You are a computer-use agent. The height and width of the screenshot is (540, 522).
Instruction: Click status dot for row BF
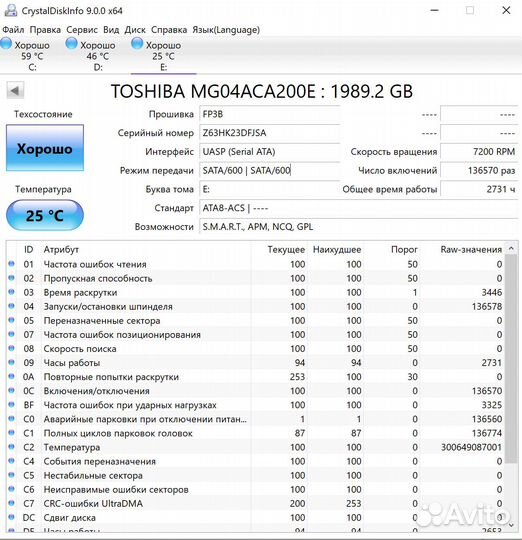[x=11, y=404]
